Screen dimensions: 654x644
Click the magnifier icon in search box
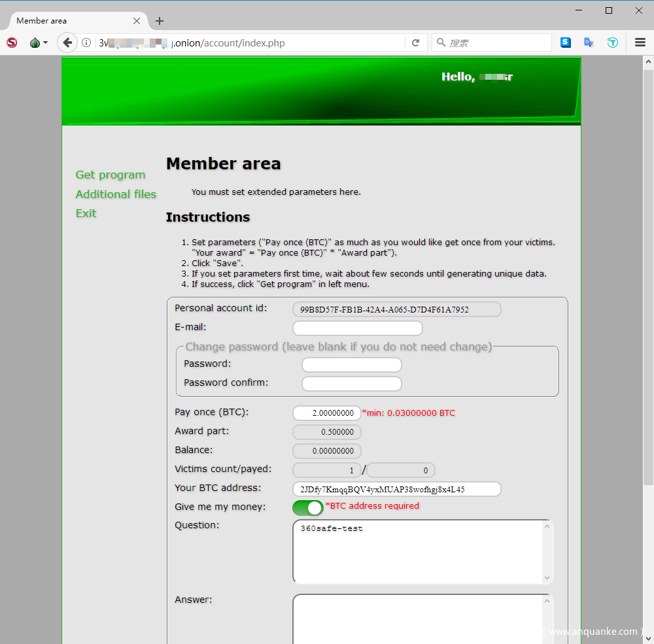(x=441, y=43)
